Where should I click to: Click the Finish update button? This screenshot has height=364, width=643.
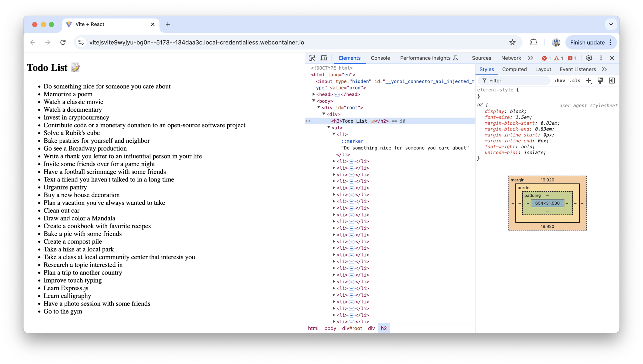(x=587, y=42)
